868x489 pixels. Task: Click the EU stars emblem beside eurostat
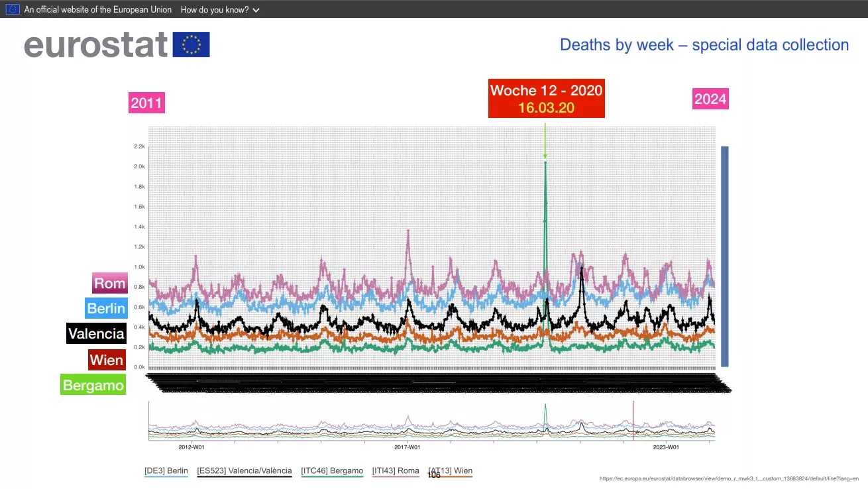191,44
